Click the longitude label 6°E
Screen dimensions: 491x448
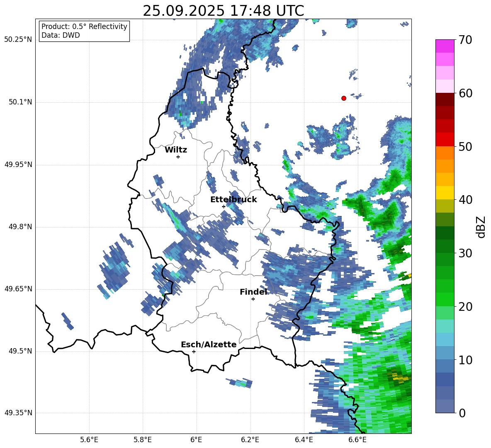click(196, 440)
